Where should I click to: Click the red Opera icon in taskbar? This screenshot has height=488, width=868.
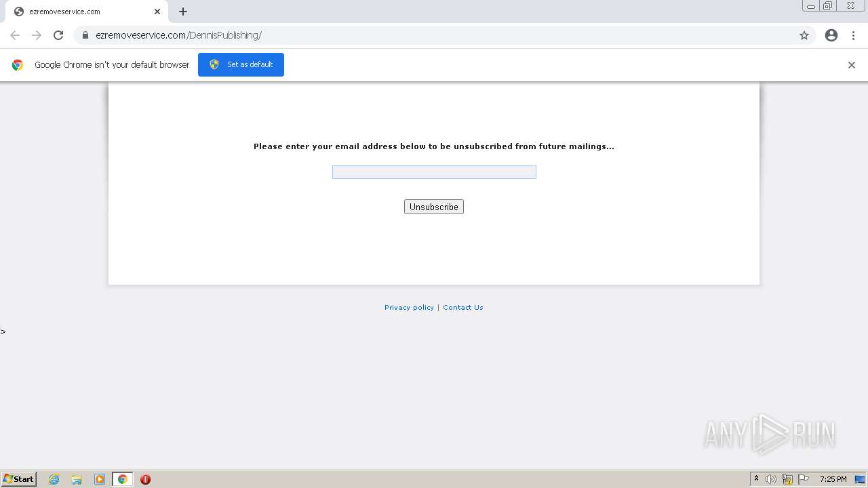pos(145,479)
